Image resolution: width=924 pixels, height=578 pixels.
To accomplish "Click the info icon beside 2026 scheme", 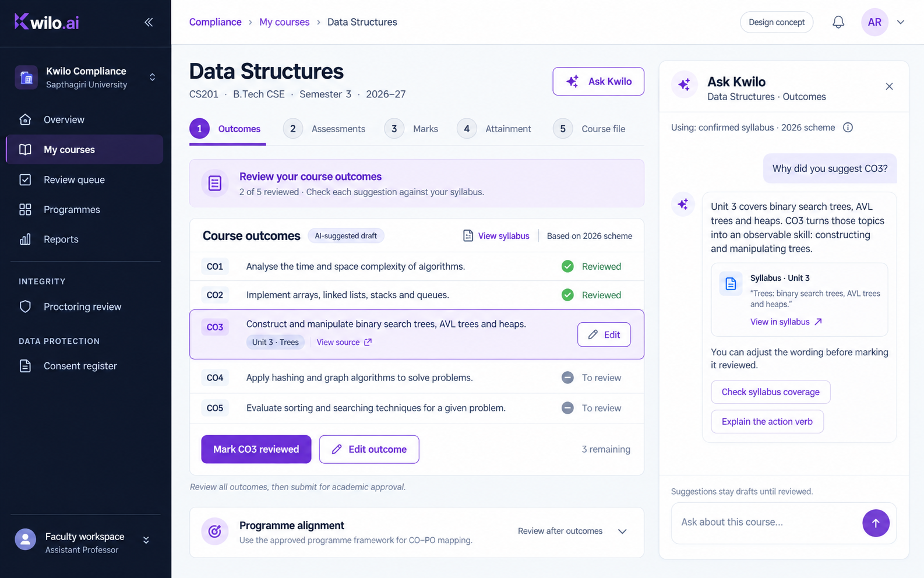I will click(x=848, y=128).
